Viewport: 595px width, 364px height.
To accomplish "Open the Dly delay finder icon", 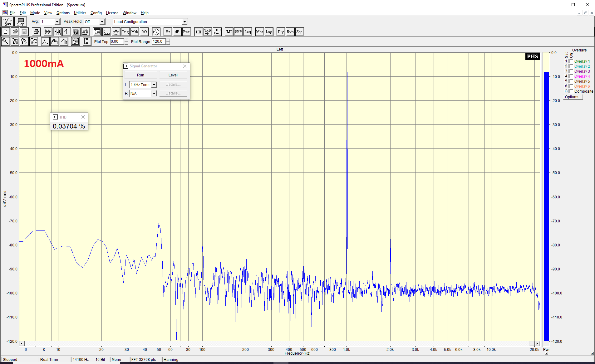I will point(281,32).
